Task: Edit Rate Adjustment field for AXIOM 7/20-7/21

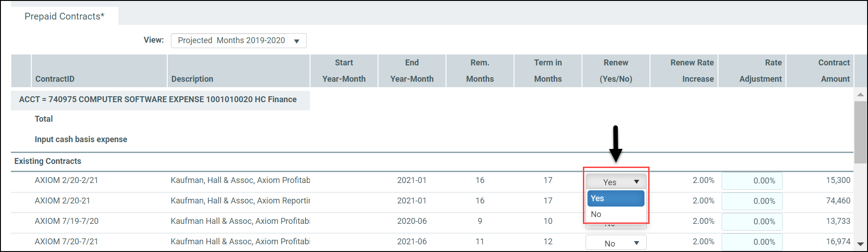Action: tap(752, 242)
